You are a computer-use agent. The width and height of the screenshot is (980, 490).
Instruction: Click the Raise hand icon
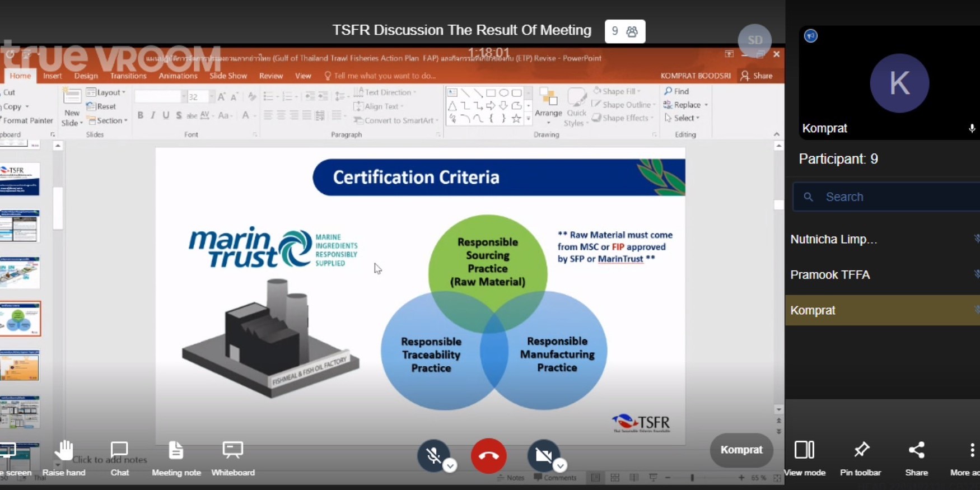64,451
